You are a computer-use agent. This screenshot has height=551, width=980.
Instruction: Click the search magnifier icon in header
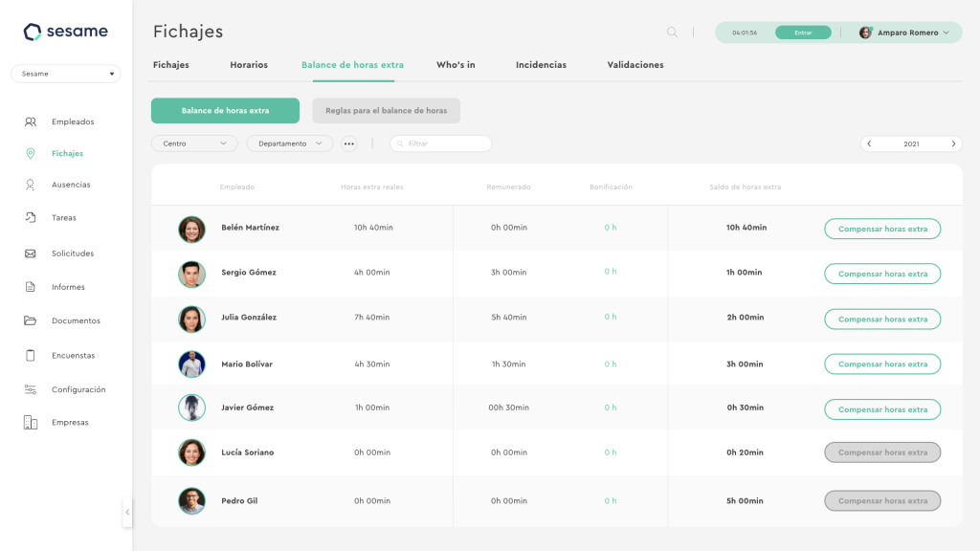(672, 33)
